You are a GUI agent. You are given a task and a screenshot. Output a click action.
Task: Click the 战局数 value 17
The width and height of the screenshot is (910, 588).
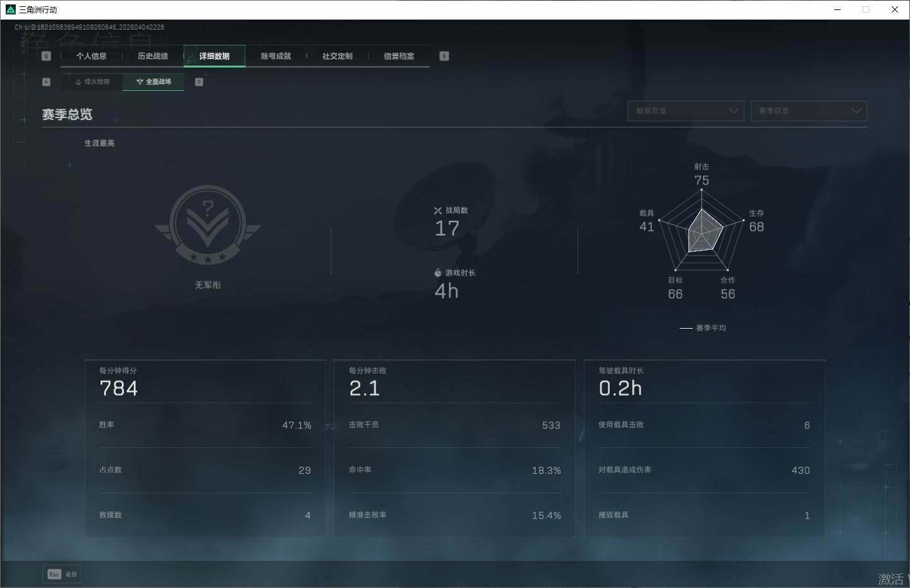click(447, 228)
